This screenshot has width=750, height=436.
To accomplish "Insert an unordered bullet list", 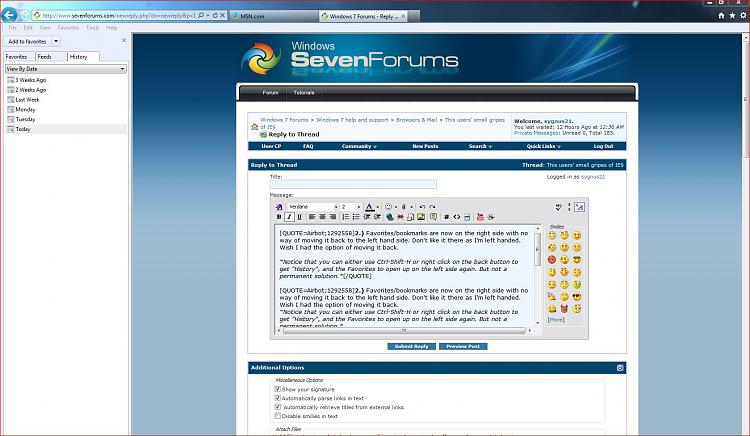I will 356,217.
